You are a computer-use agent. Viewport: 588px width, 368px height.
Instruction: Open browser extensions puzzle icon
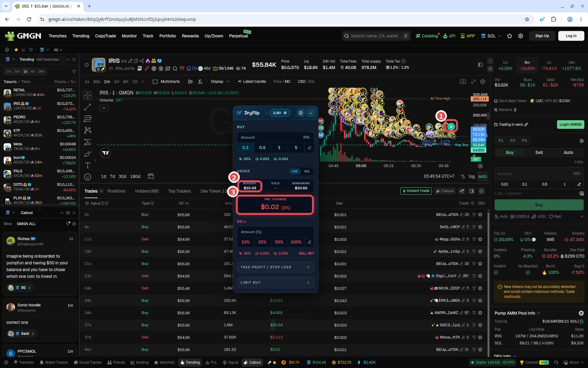click(x=553, y=19)
